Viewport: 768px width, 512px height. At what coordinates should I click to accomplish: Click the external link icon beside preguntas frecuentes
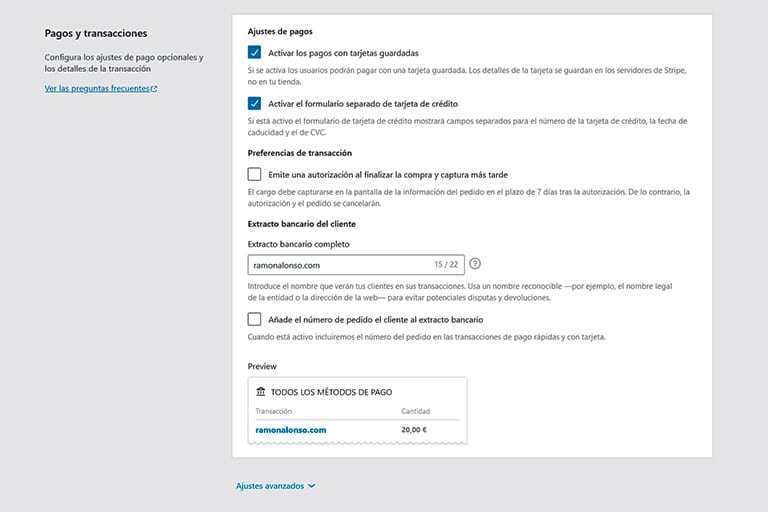click(154, 89)
